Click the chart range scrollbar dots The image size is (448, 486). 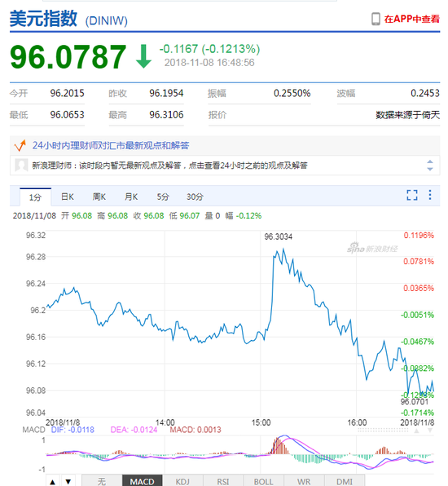(x=383, y=431)
